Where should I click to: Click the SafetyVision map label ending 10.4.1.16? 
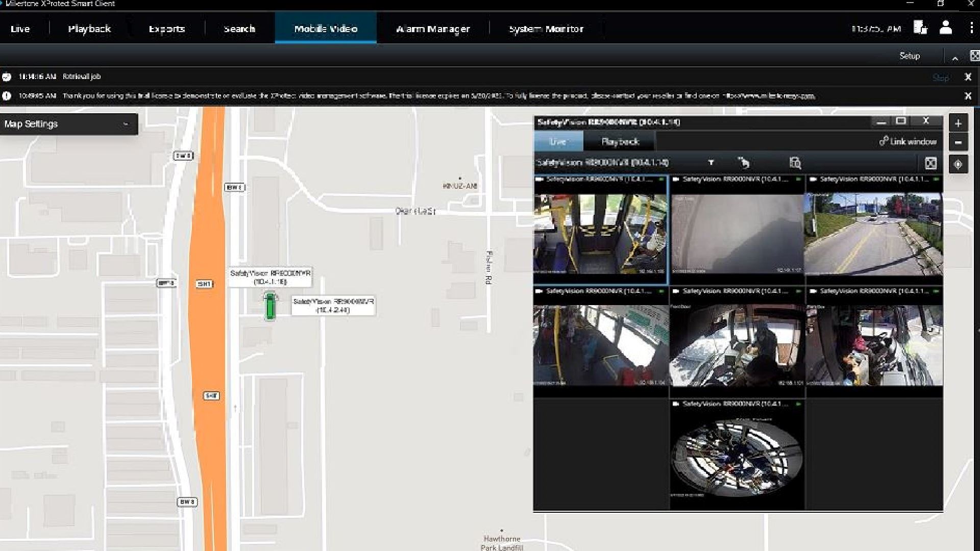(270, 278)
